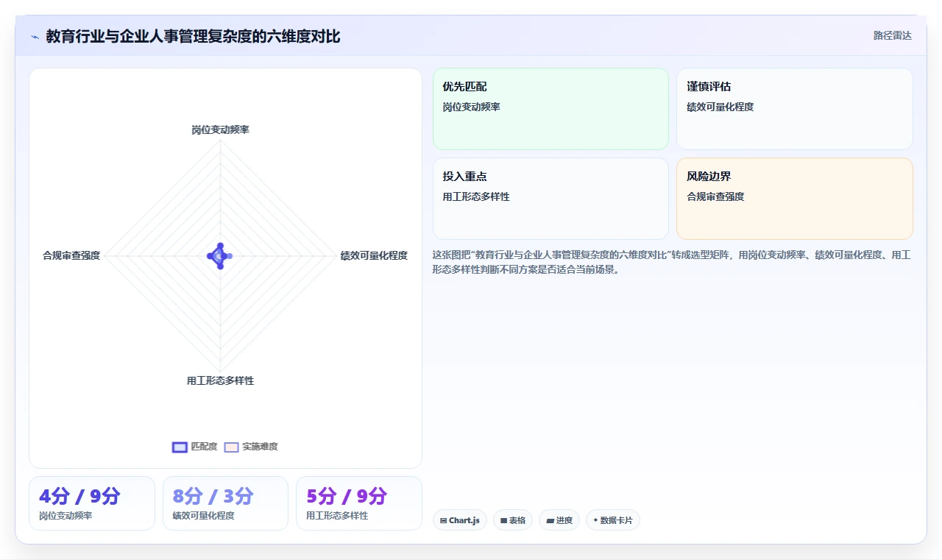Select the 谨慎评估 card

point(795,109)
